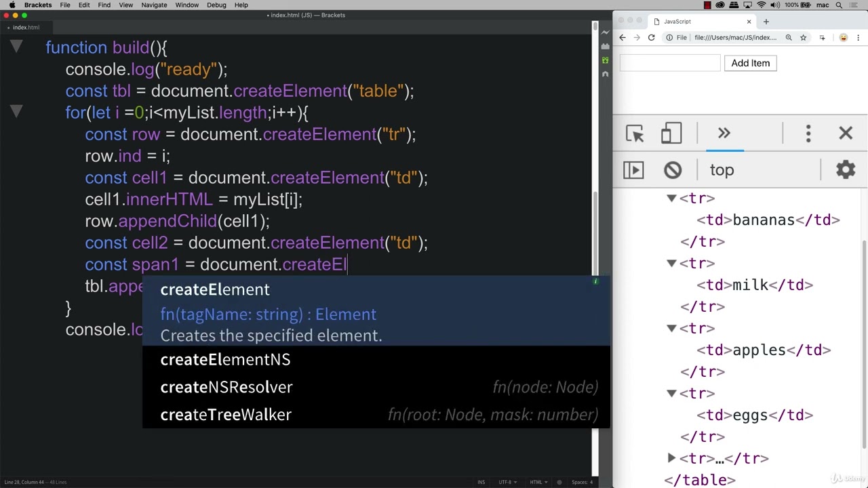Fold the for loop code block
This screenshot has height=488, width=868.
tap(16, 112)
